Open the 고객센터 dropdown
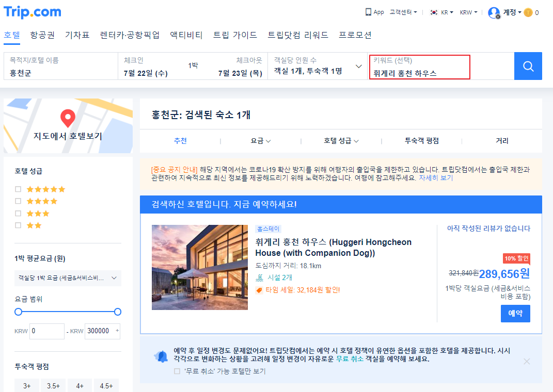The height and width of the screenshot is (392, 553). pos(403,12)
